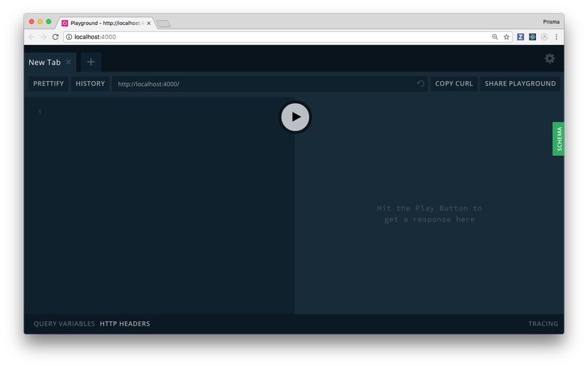
Task: Expand the Tracing panel
Action: tap(542, 324)
